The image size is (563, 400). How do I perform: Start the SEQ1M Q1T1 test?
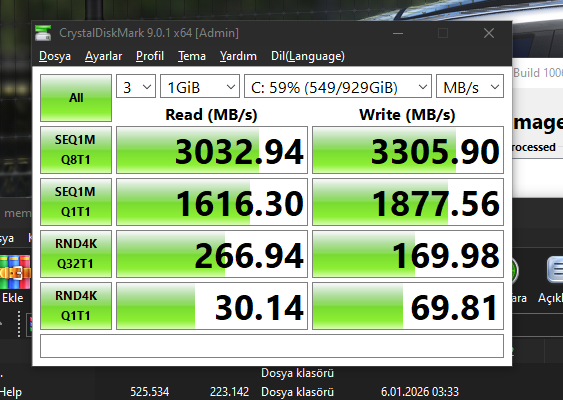click(x=76, y=202)
